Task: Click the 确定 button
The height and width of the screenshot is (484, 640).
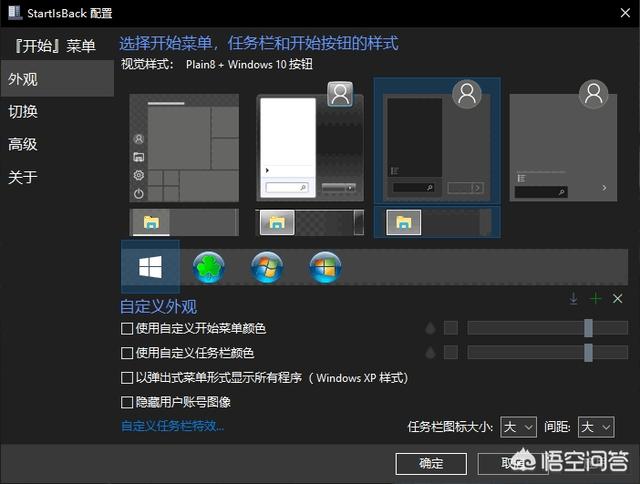Action: click(431, 463)
